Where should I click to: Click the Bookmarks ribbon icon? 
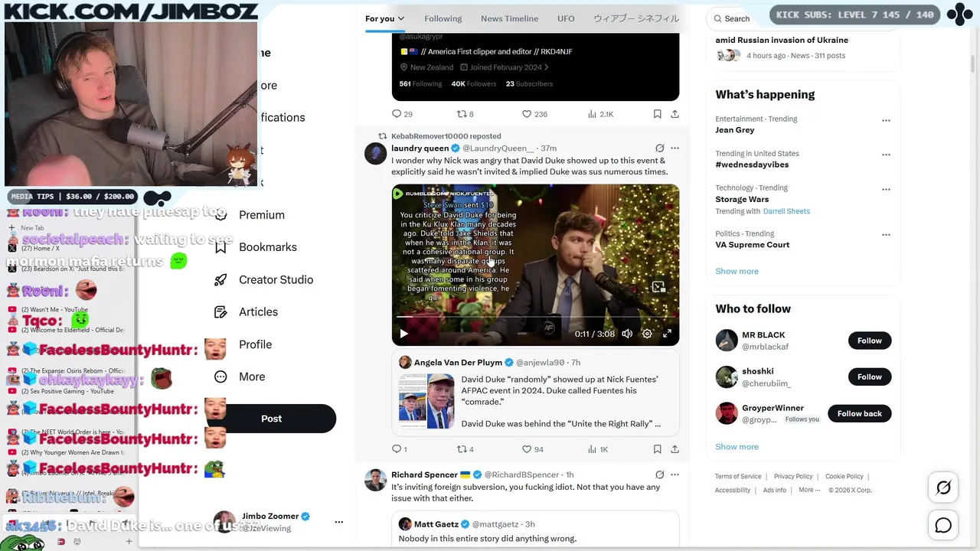220,247
